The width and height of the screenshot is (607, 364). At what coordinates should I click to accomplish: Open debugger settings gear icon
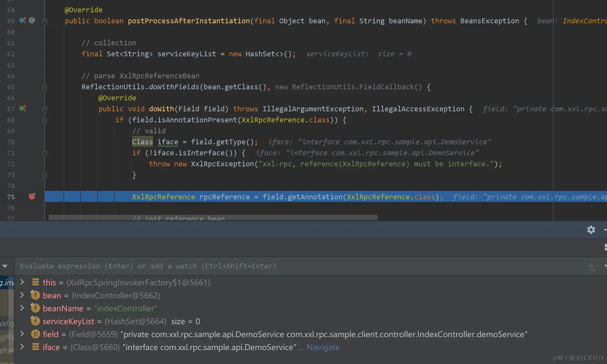point(591,230)
